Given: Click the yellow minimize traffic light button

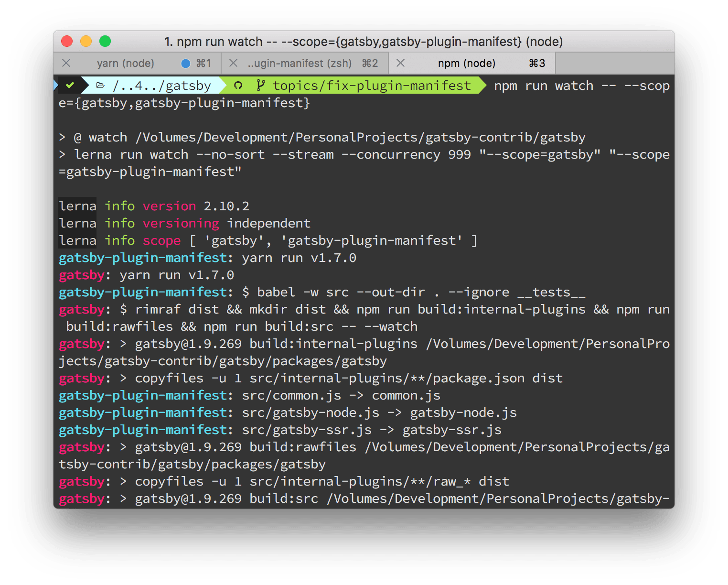Looking at the screenshot, I should (86, 42).
